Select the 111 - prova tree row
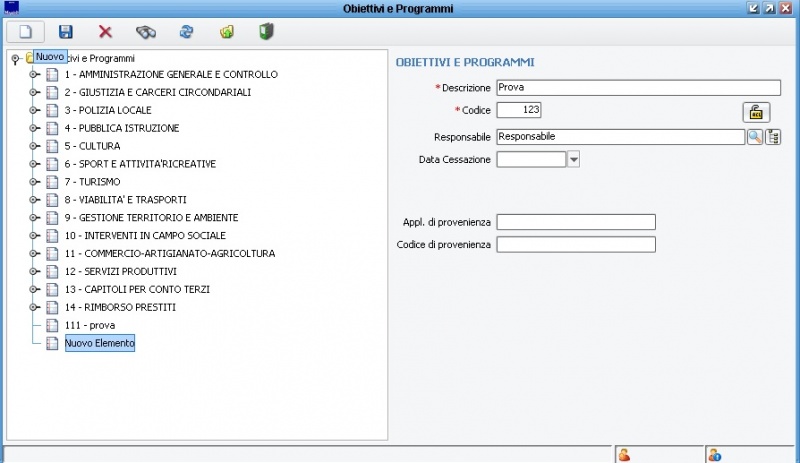The height and width of the screenshot is (463, 800). 90,325
